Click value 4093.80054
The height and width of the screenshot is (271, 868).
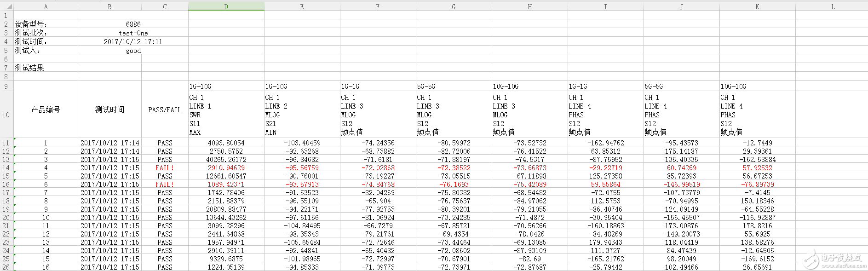coord(226,143)
